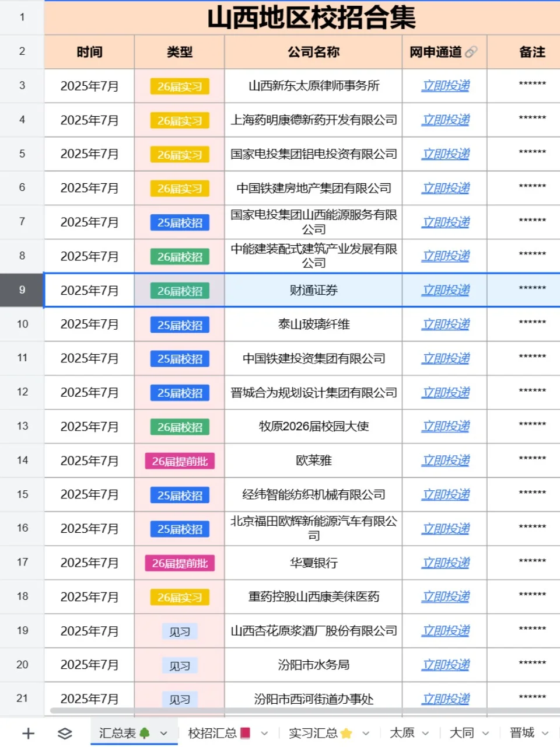Viewport: 560px width, 747px height.
Task: Open 立即投递 link for 华夏银行
Action: [446, 563]
